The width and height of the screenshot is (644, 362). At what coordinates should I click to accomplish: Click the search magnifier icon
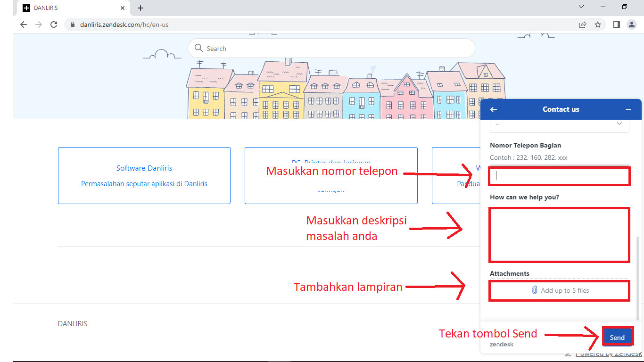point(199,48)
